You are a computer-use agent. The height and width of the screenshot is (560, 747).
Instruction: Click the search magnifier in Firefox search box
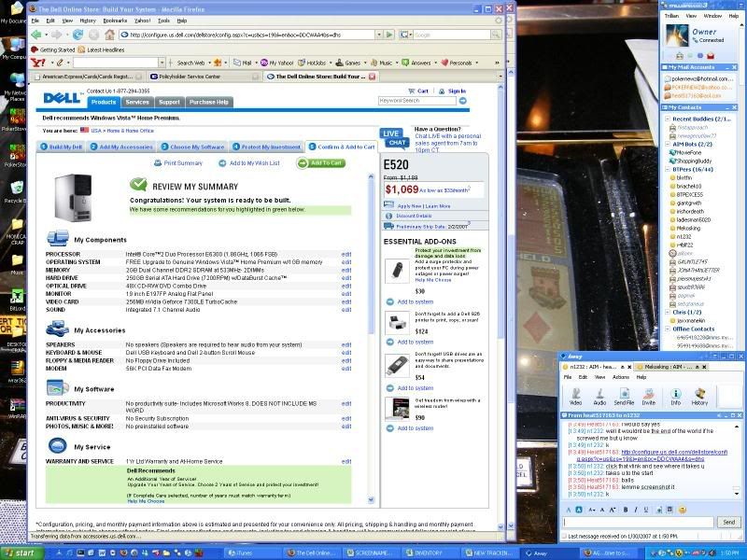click(496, 35)
